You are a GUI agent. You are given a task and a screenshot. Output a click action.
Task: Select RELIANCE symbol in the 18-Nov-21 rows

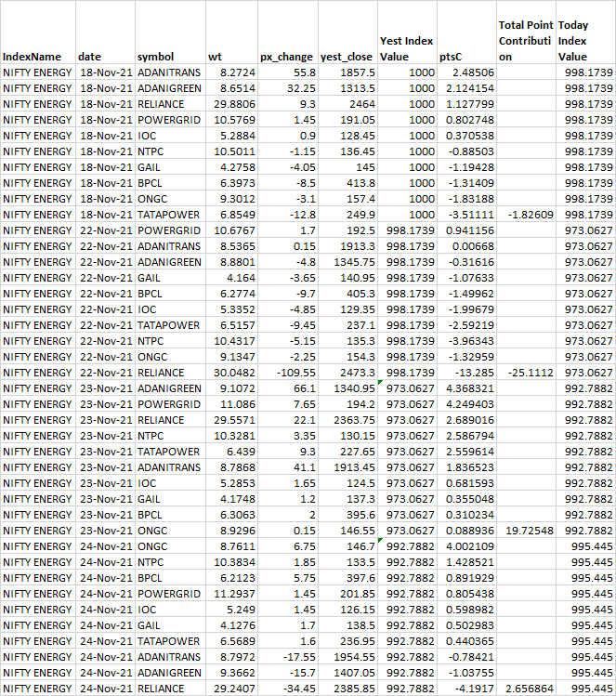point(161,104)
